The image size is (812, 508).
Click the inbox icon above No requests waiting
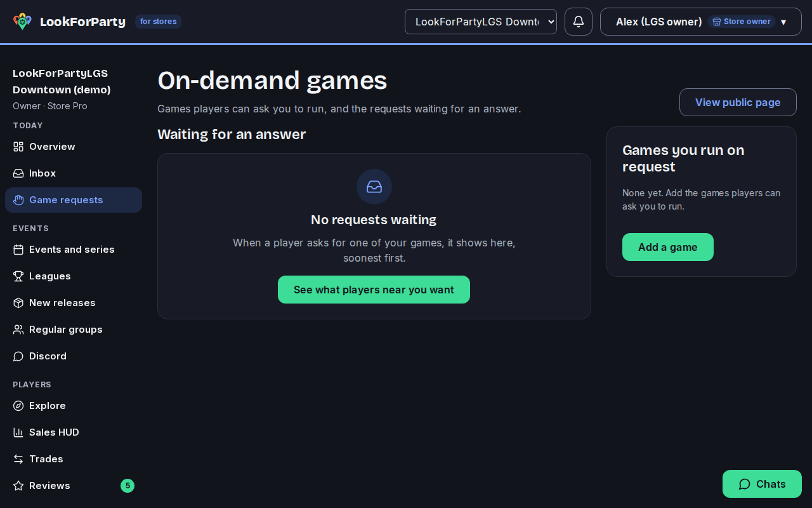click(x=374, y=187)
